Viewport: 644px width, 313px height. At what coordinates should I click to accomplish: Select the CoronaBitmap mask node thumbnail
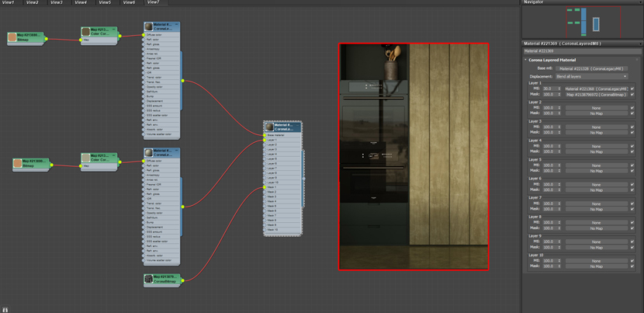[149, 279]
